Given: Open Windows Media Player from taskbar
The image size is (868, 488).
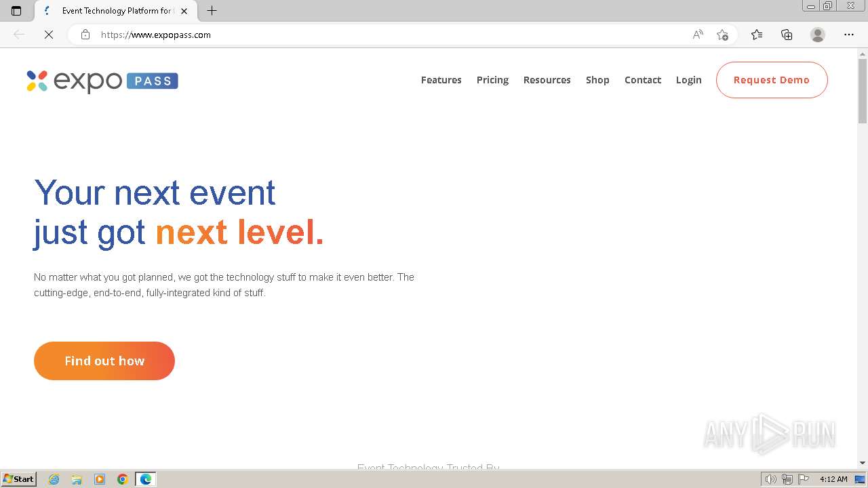Looking at the screenshot, I should [x=100, y=479].
